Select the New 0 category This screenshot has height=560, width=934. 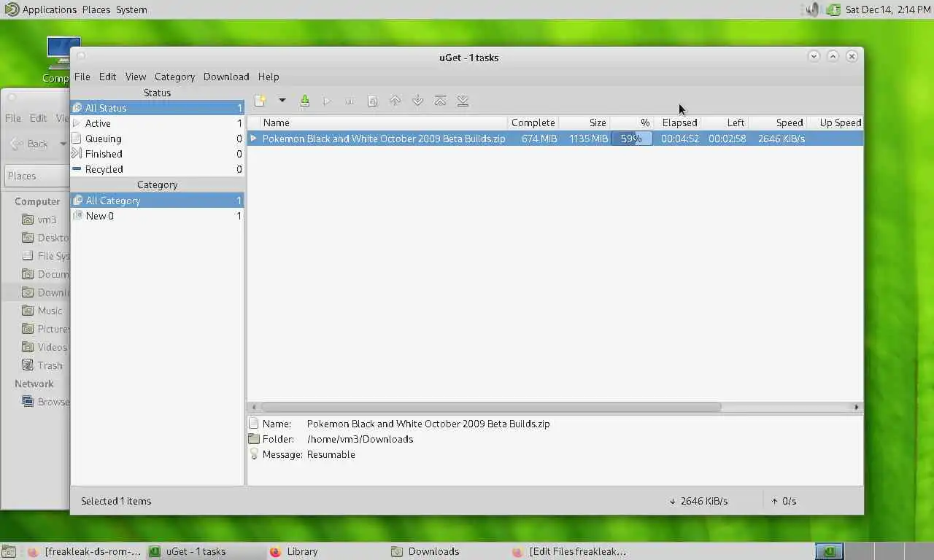point(157,216)
